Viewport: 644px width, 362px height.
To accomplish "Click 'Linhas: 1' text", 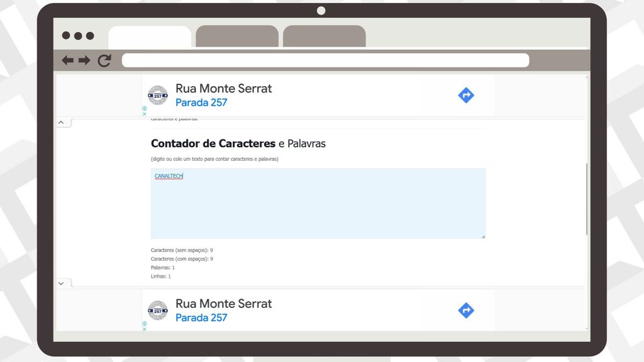I will [x=160, y=277].
